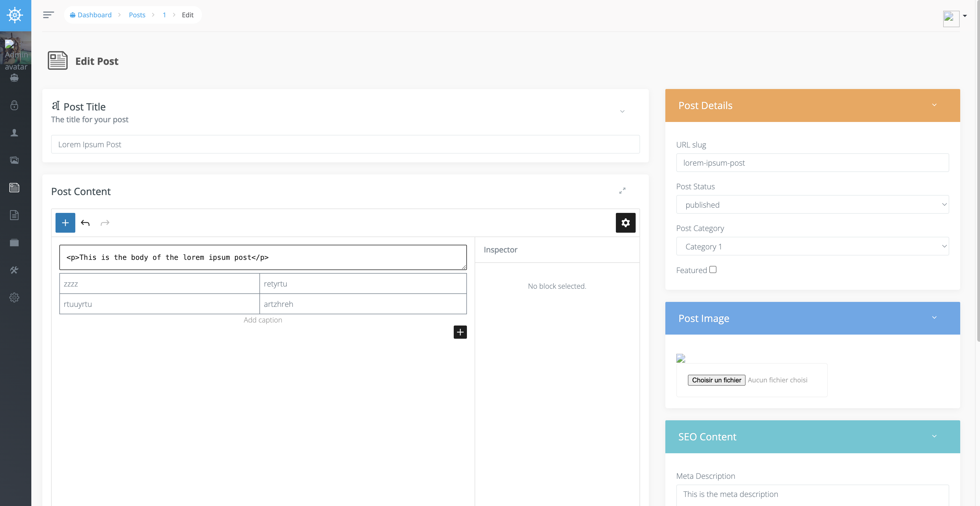Open the Users section via the person icon
This screenshot has height=506, width=980.
(15, 133)
